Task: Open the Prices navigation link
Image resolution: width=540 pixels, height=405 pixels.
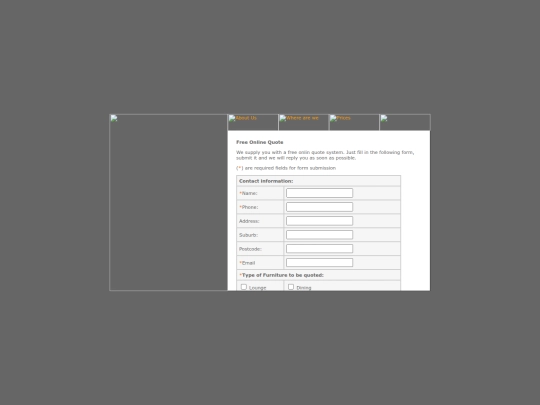Action: (x=354, y=122)
